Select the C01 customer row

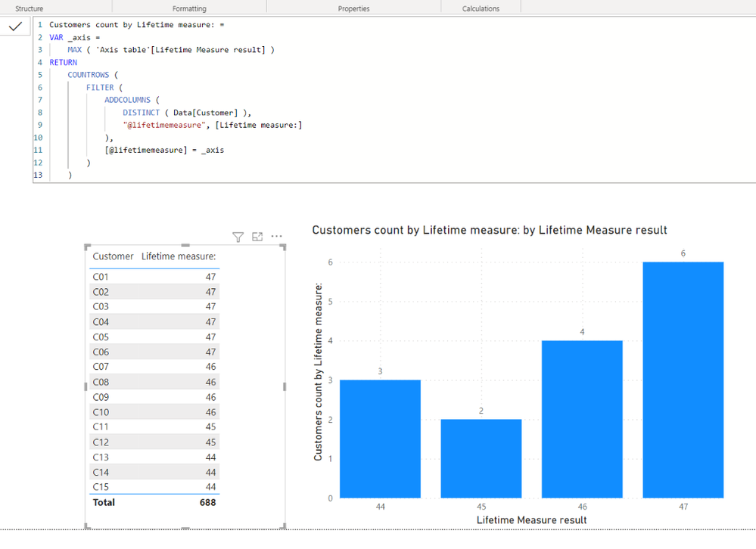point(154,277)
